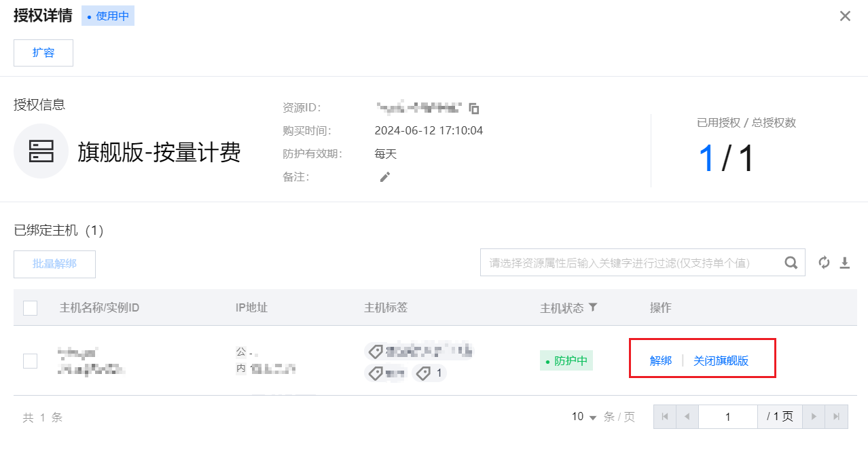Toggle the select-all checkbox in table header
Image resolution: width=868 pixels, height=450 pixels.
click(x=30, y=308)
